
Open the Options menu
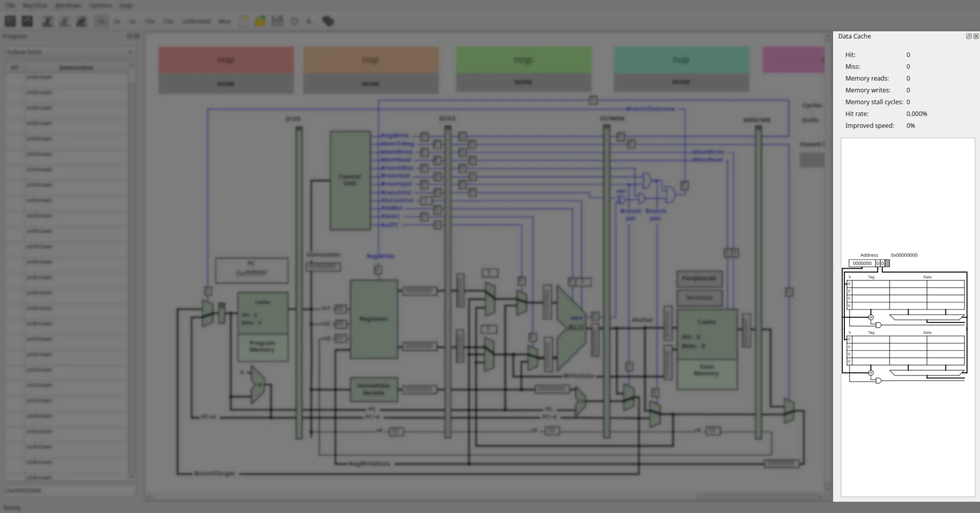(x=100, y=5)
